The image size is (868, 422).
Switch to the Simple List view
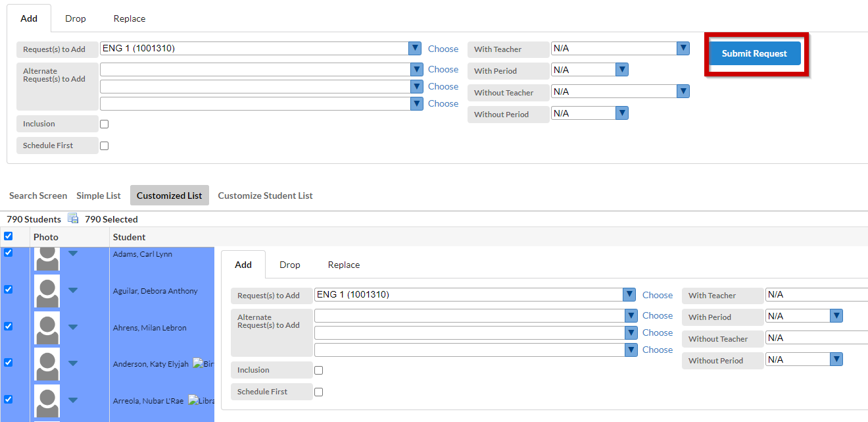pos(98,195)
